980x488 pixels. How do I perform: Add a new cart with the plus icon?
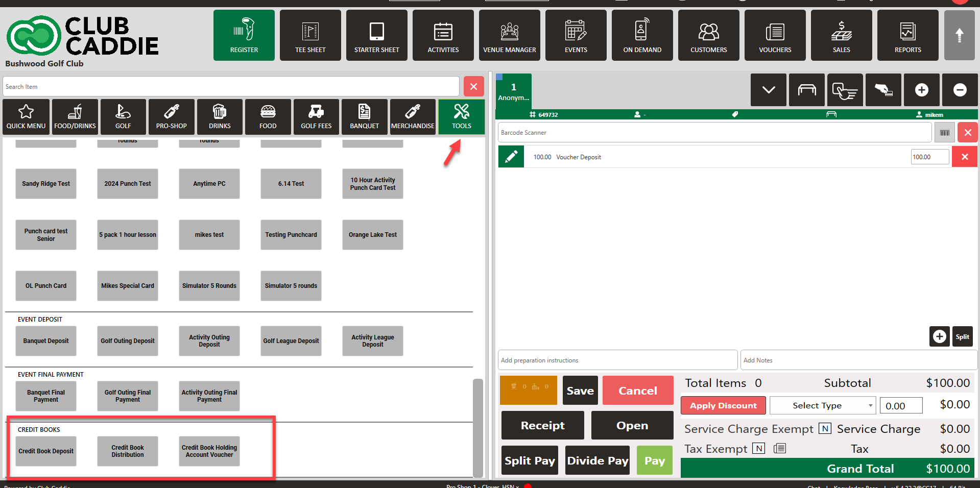(x=921, y=90)
